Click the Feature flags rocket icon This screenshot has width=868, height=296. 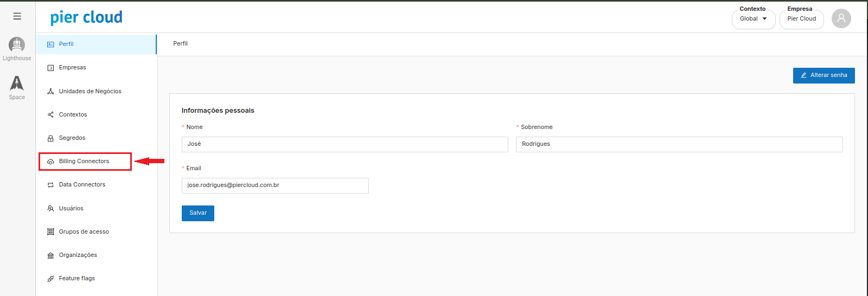pos(50,279)
